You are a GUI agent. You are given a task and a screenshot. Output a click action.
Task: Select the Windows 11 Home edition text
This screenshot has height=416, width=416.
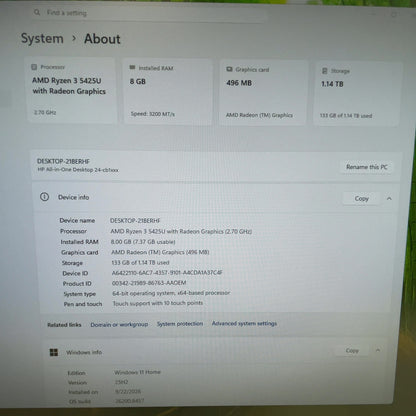click(x=137, y=372)
